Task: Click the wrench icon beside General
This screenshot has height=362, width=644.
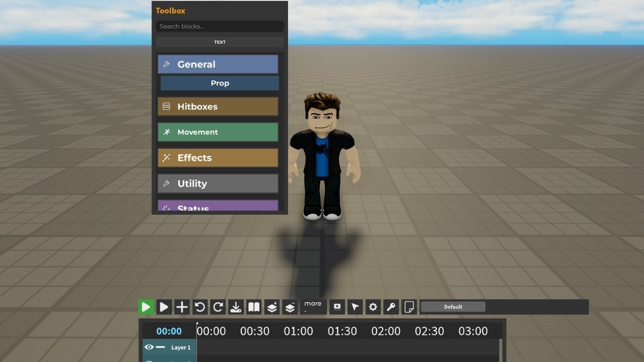Action: pos(166,64)
